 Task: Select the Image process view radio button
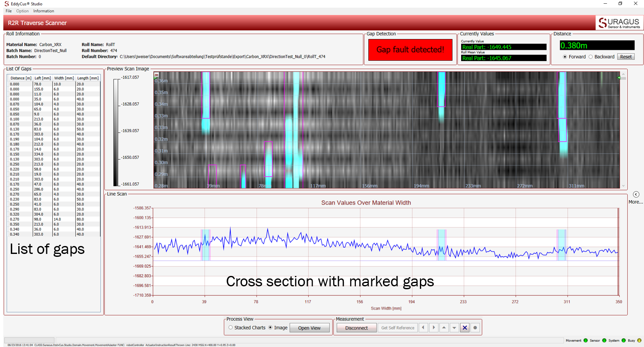point(270,327)
